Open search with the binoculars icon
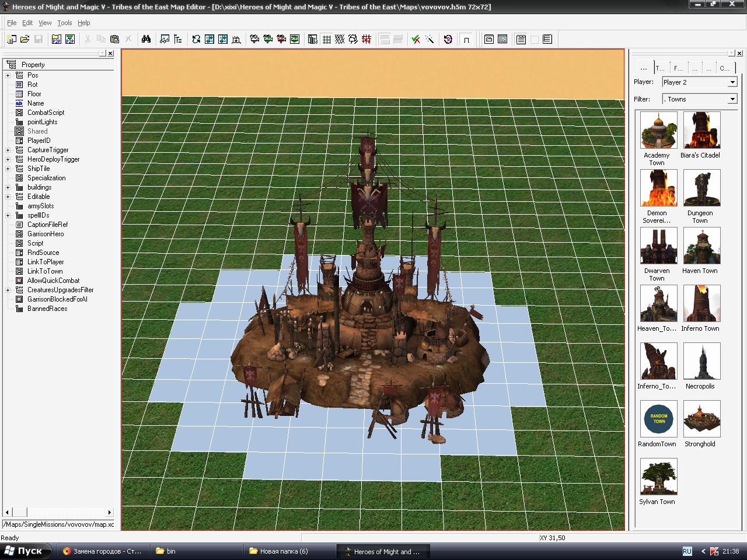 [146, 39]
